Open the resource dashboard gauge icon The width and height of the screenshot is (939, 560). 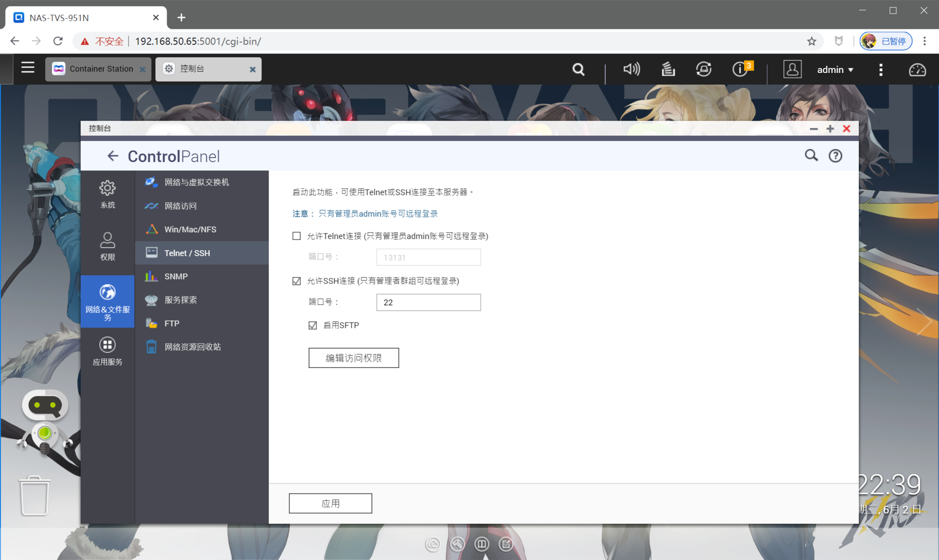[x=917, y=70]
